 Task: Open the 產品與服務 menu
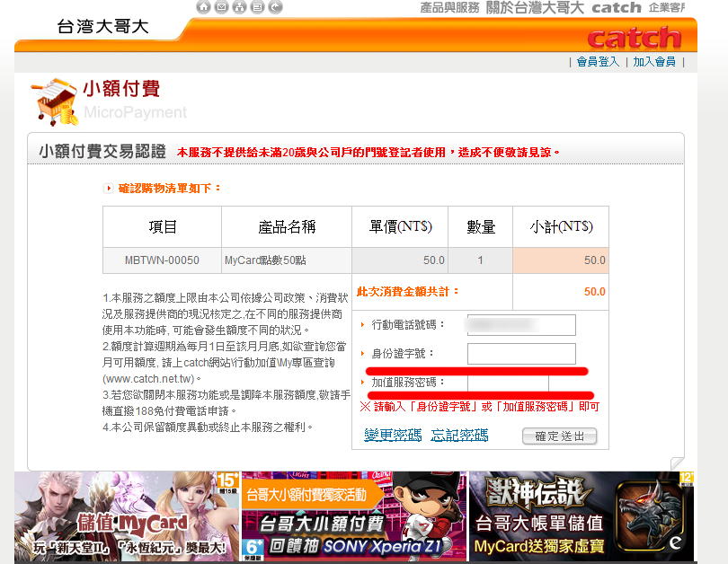point(449,8)
